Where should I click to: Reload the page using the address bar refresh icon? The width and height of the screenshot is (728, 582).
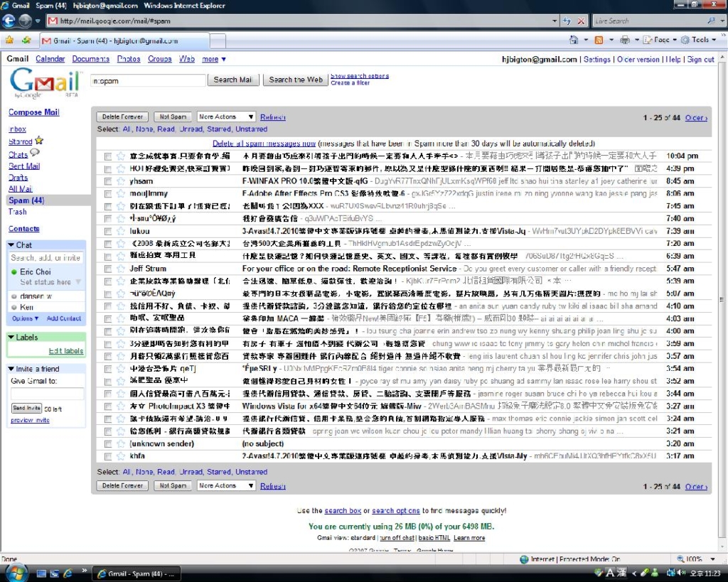pos(567,21)
